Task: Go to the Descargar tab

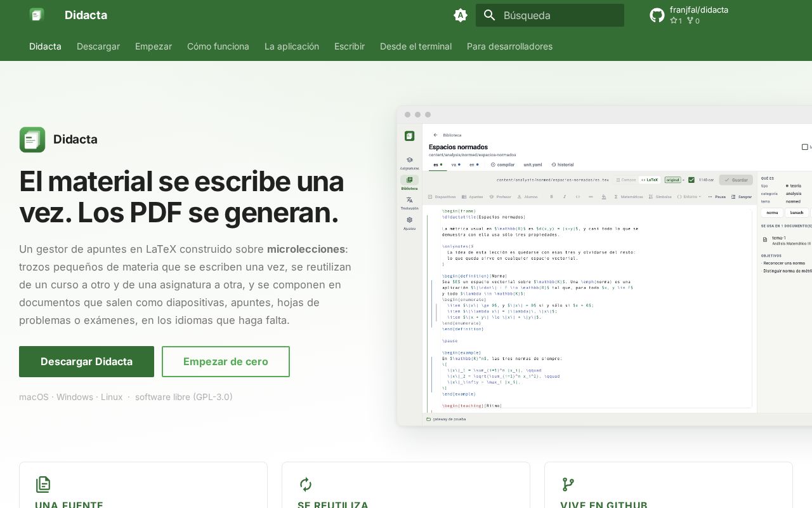Action: pos(98,46)
